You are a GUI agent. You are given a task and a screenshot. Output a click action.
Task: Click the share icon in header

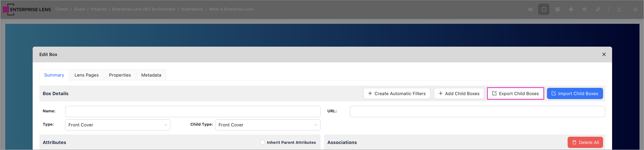(x=584, y=10)
